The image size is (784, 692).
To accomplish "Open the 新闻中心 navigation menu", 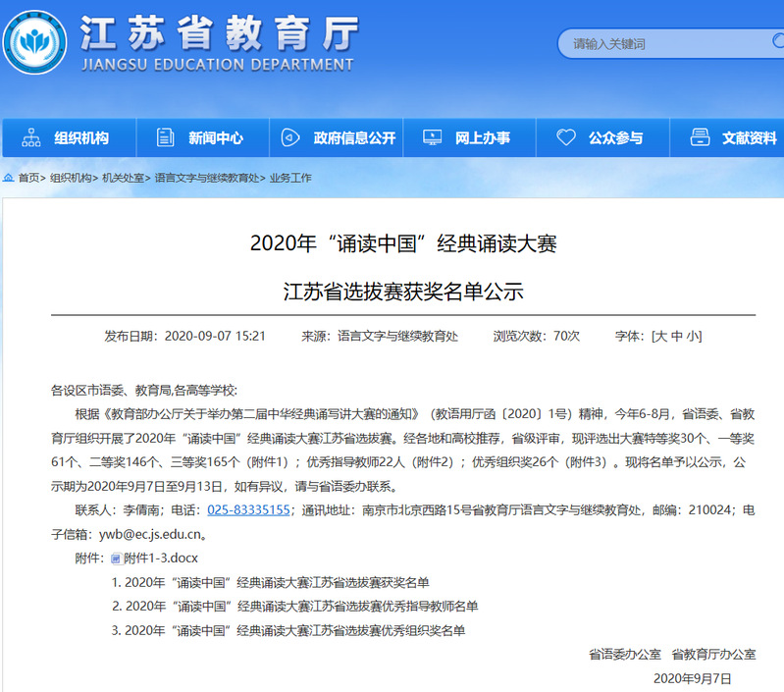I will [216, 138].
